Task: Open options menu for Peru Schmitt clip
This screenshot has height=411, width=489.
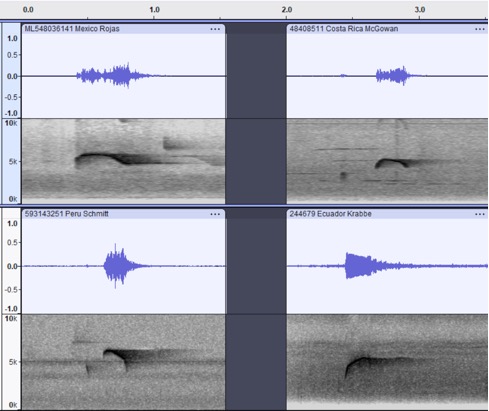Action: click(215, 214)
